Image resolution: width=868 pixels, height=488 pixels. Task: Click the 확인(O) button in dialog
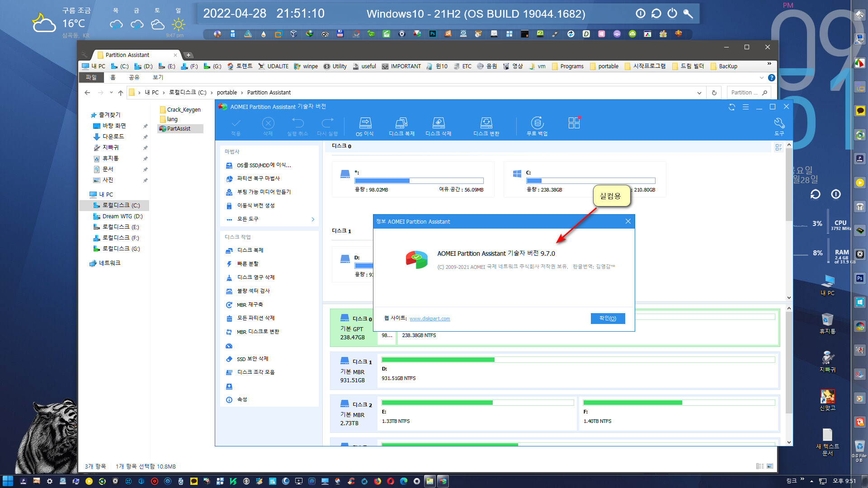(x=608, y=319)
